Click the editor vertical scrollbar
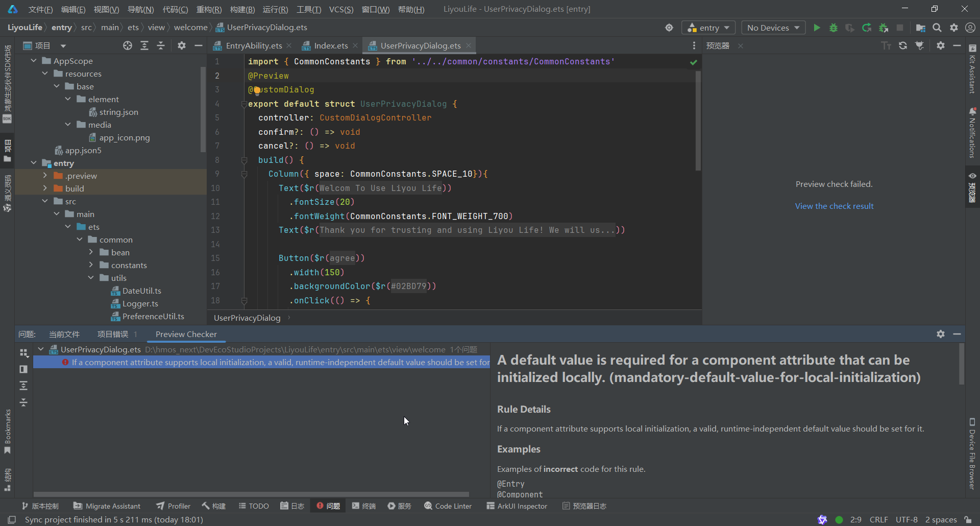Screen dimensions: 980x526 [698, 121]
